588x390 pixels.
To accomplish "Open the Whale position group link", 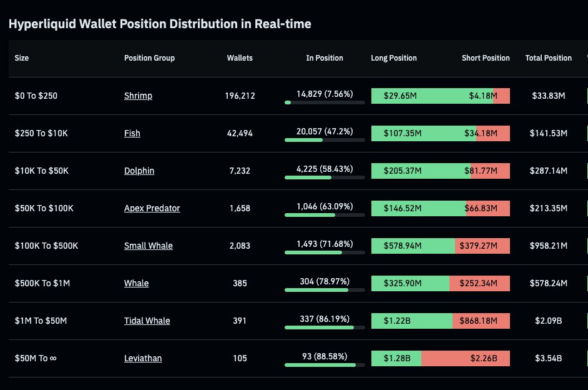I will coord(136,283).
